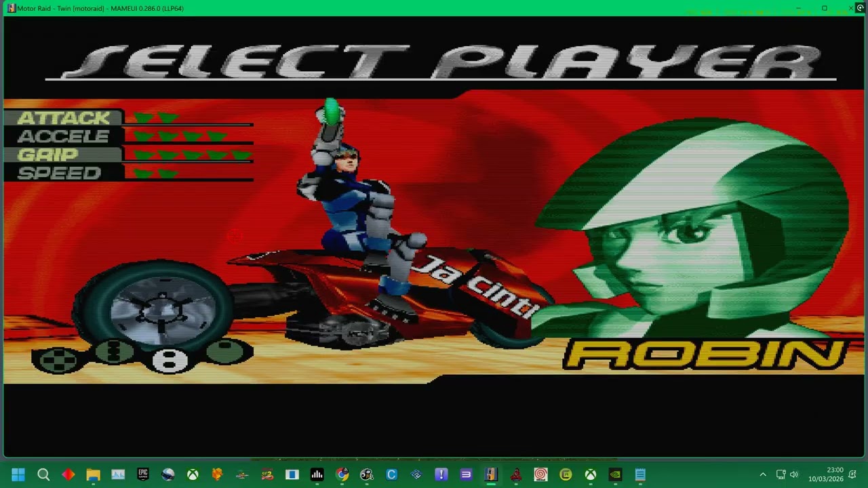This screenshot has width=868, height=488.
Task: Open the blue exclamation mark app
Action: (x=441, y=475)
